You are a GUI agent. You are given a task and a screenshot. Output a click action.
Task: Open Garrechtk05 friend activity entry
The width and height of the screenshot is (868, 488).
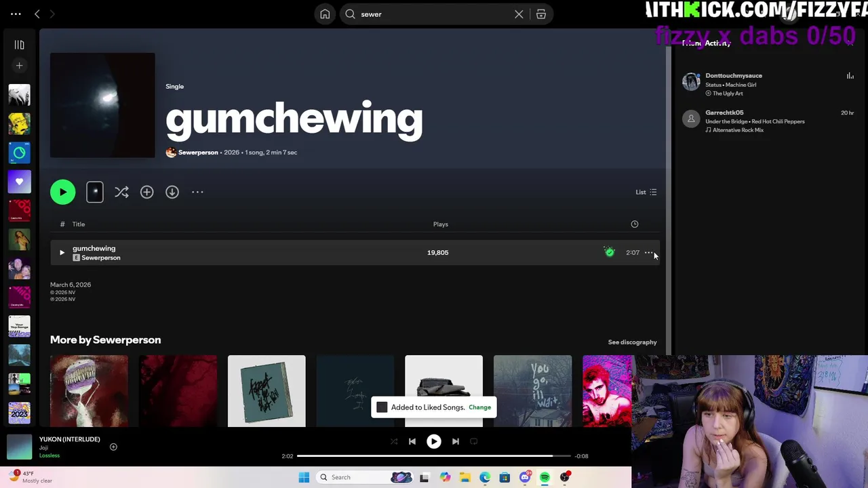point(768,121)
